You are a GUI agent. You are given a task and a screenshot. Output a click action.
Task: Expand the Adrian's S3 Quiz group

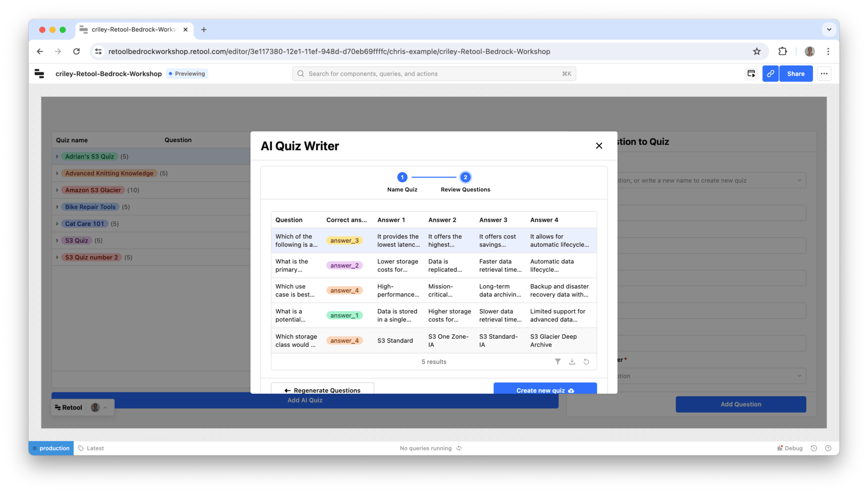pyautogui.click(x=57, y=157)
